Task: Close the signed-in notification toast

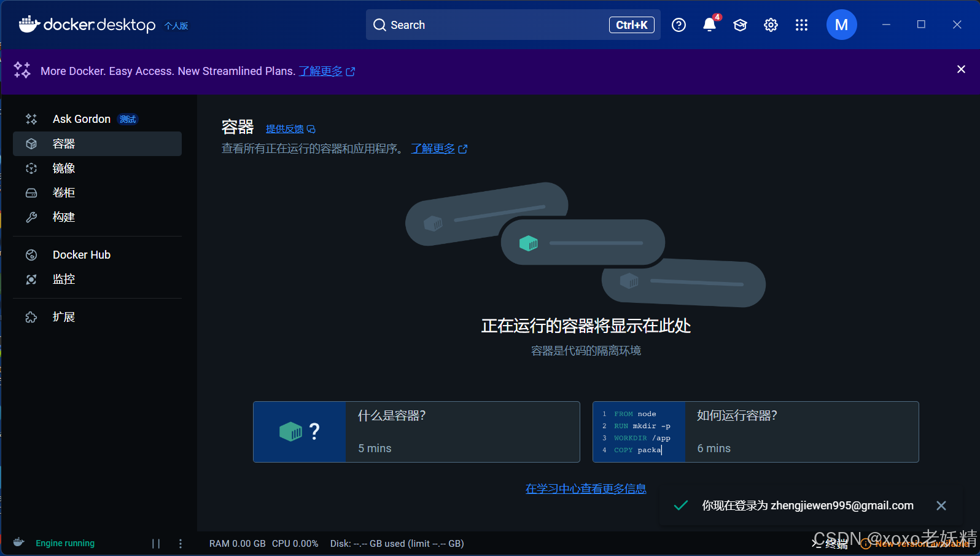Action: 941,506
